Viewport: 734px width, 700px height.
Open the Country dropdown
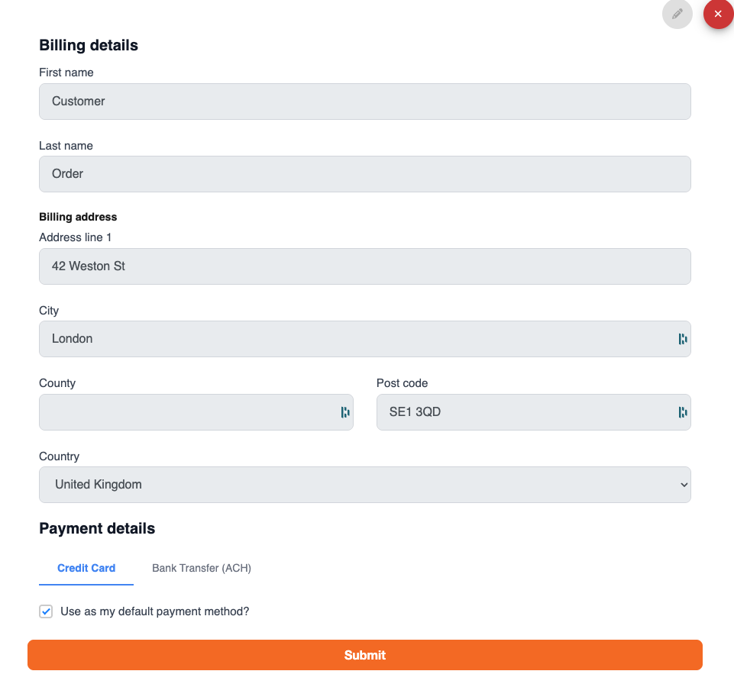click(x=364, y=485)
